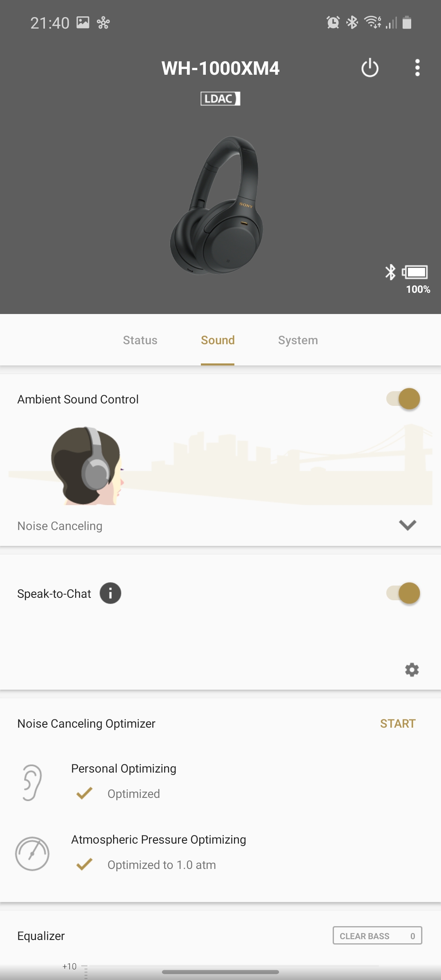This screenshot has width=441, height=980.
Task: Expand the Noise Canceling chevron
Action: tap(408, 525)
